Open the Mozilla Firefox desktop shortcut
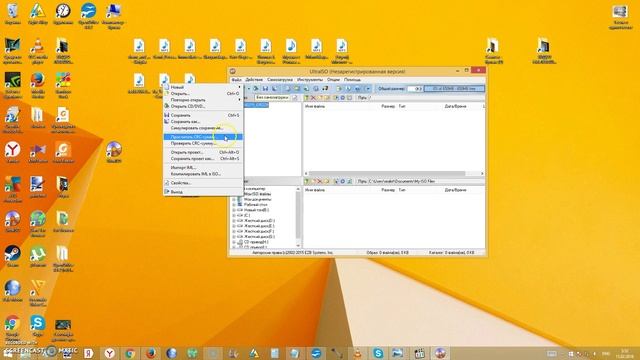 (38, 86)
